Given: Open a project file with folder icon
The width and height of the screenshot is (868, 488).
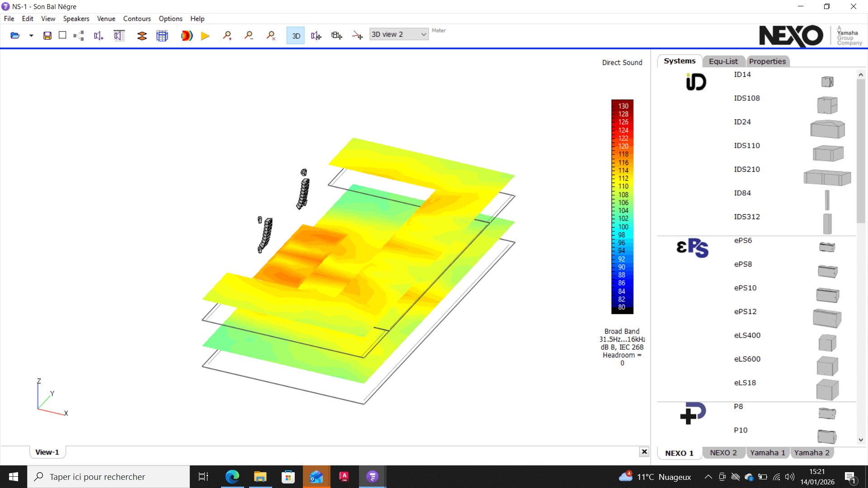Looking at the screenshot, I should [x=15, y=35].
